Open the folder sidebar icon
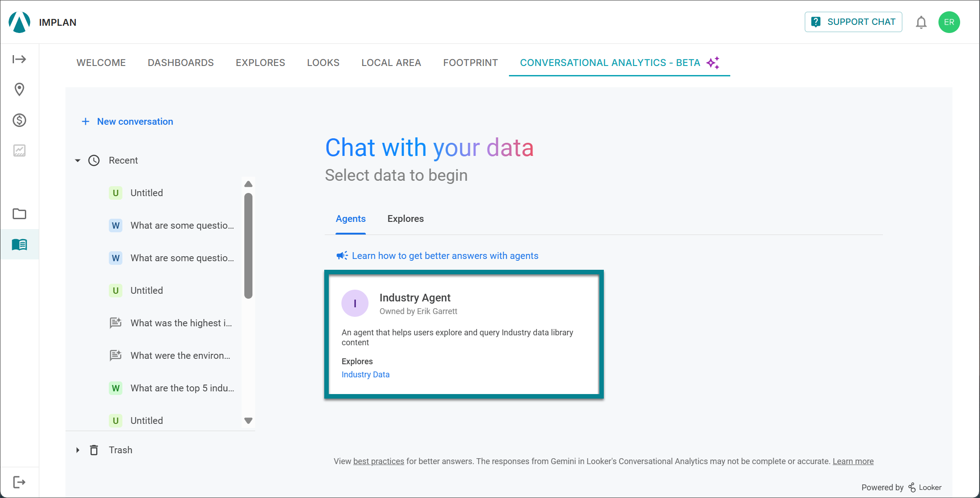 [x=19, y=214]
